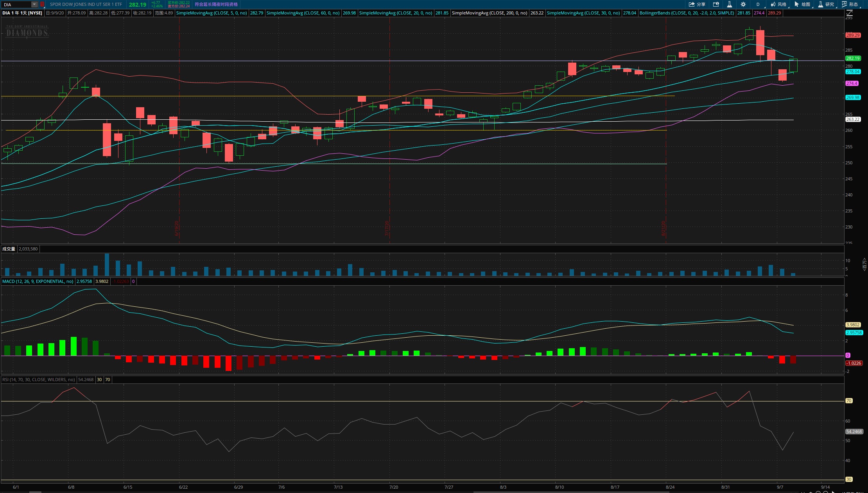Click the 274.4 lower band price bubble
This screenshot has height=493, width=868.
pyautogui.click(x=852, y=83)
